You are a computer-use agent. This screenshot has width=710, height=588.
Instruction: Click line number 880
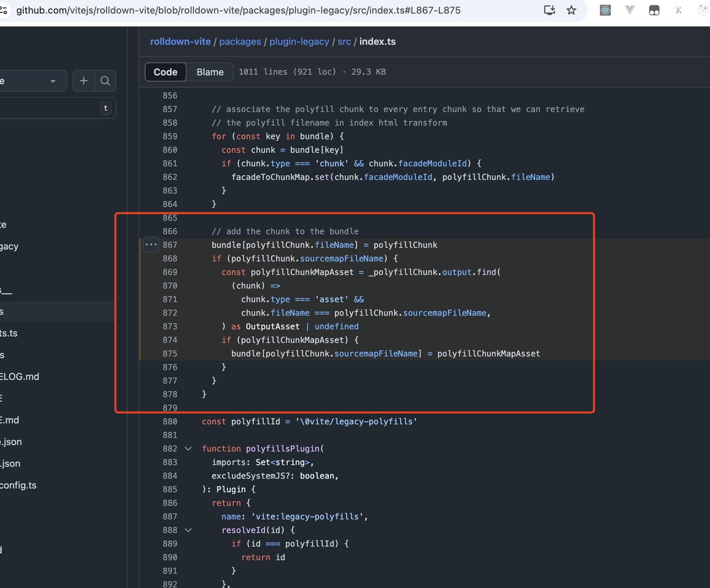click(170, 422)
